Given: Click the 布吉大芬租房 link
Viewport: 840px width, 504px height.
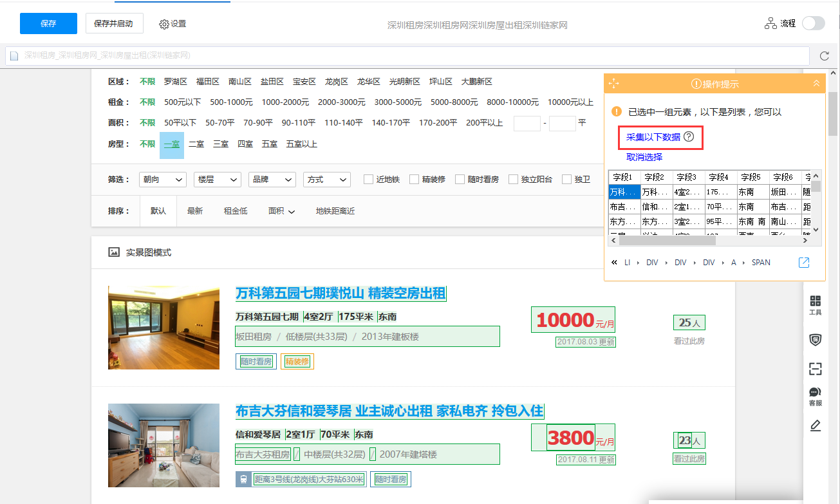Looking at the screenshot, I should (x=263, y=454).
